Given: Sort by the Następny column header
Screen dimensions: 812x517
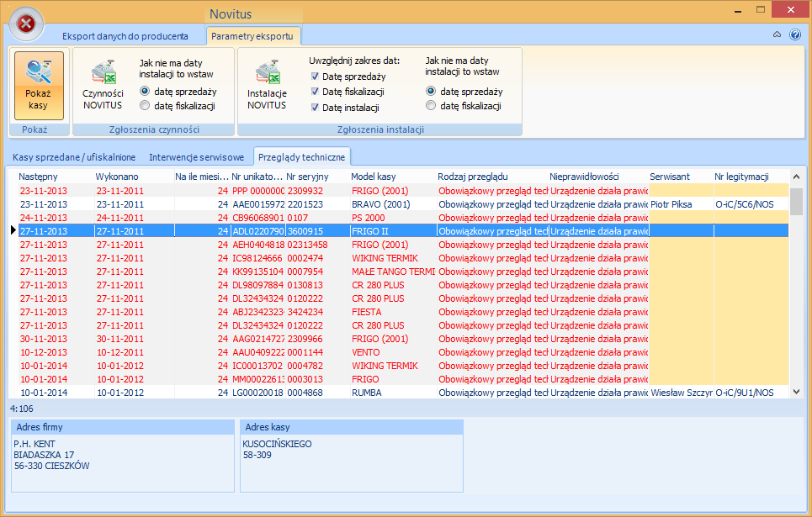Looking at the screenshot, I should (x=56, y=177).
